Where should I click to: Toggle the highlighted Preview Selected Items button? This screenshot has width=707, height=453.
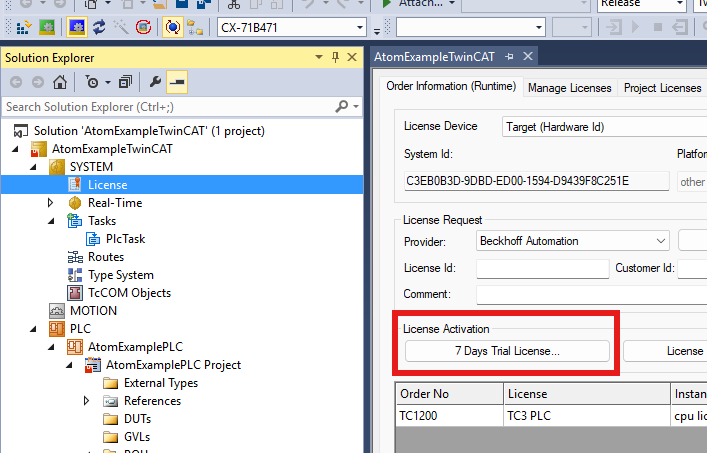(x=177, y=82)
